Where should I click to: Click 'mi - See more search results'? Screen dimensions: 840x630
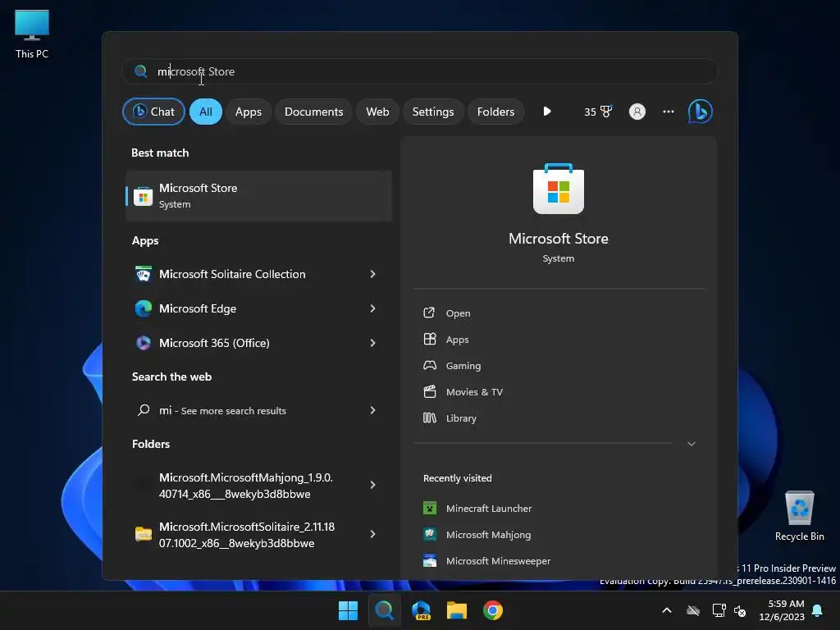point(222,410)
